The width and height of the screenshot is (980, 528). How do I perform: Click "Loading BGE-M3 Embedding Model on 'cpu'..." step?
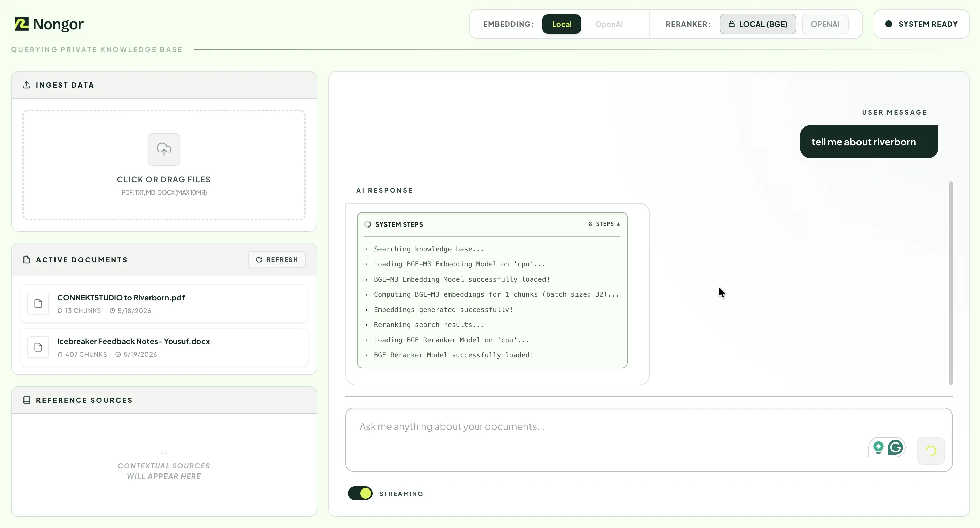pos(459,264)
